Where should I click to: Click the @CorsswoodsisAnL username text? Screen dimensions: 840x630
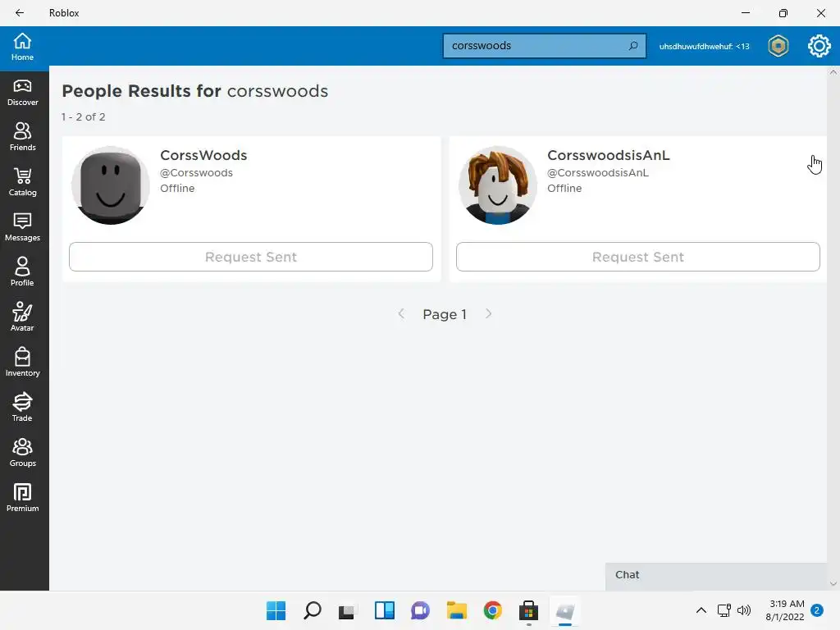pyautogui.click(x=598, y=173)
